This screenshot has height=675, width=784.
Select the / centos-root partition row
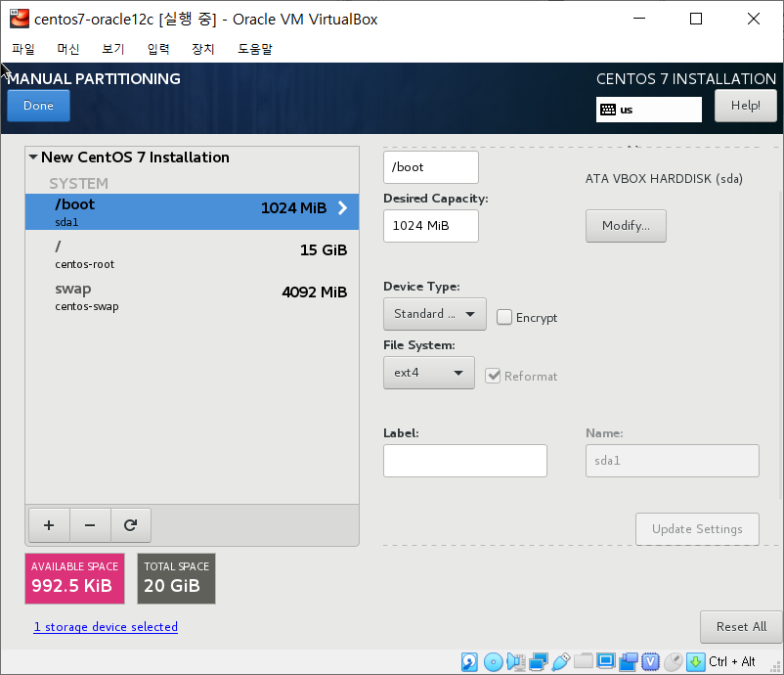point(192,253)
